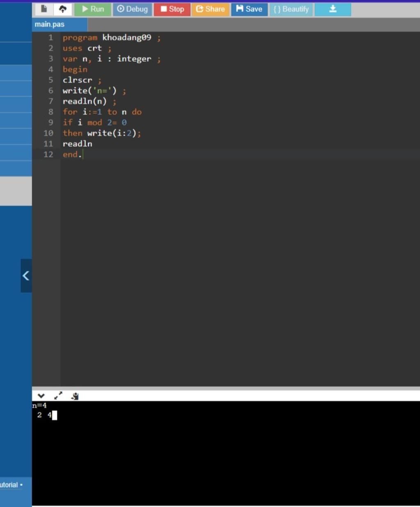Click line 1 'program khoadang09'
The width and height of the screenshot is (420, 507).
point(112,38)
